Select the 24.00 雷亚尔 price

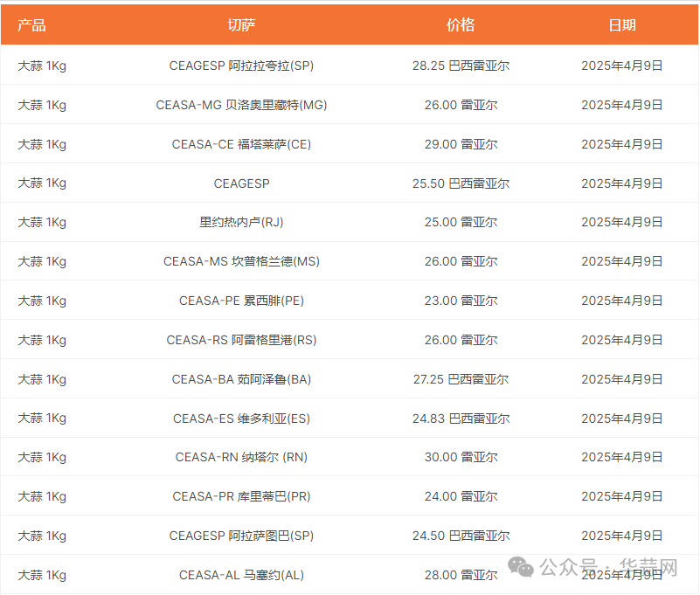pos(461,496)
